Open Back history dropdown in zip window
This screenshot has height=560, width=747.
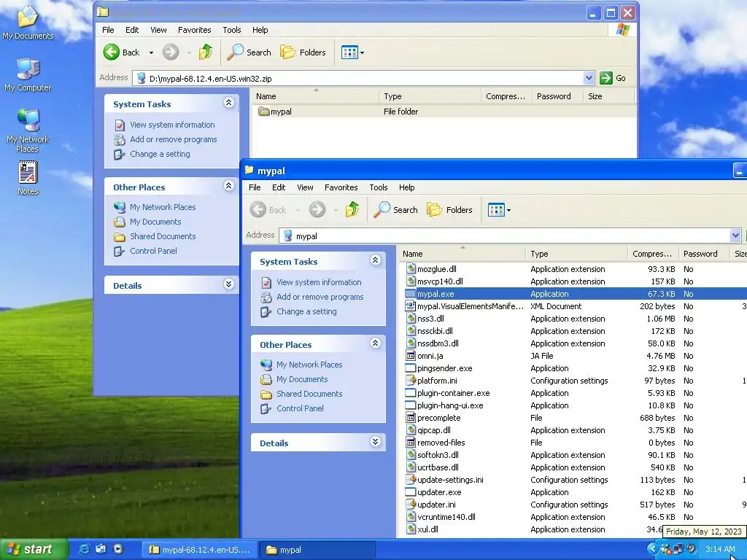point(151,52)
